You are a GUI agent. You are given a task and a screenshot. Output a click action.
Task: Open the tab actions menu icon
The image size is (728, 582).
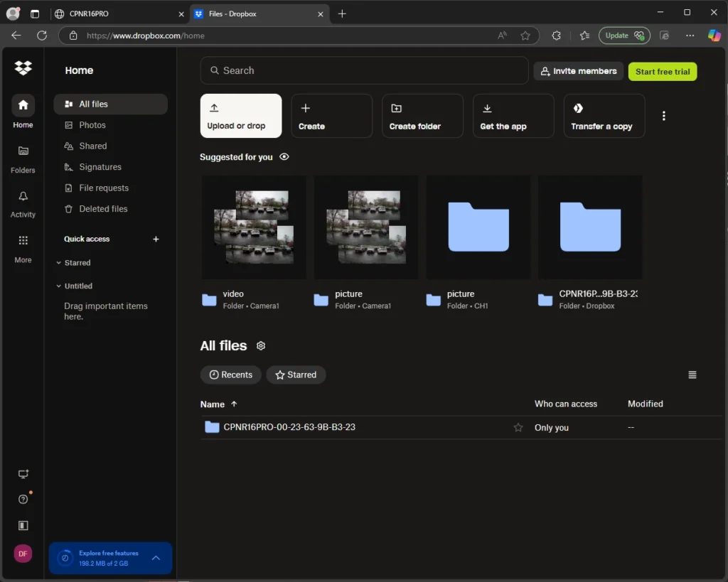click(35, 14)
